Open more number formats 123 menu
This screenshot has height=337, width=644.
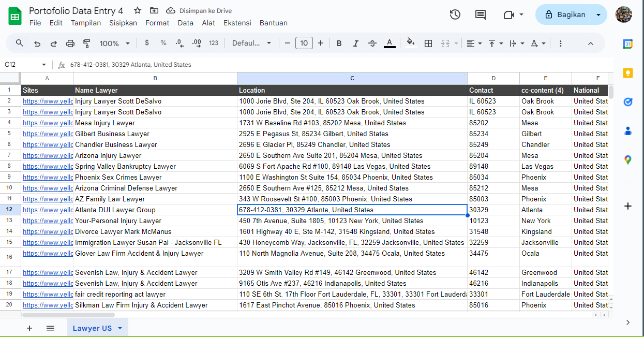tap(214, 43)
